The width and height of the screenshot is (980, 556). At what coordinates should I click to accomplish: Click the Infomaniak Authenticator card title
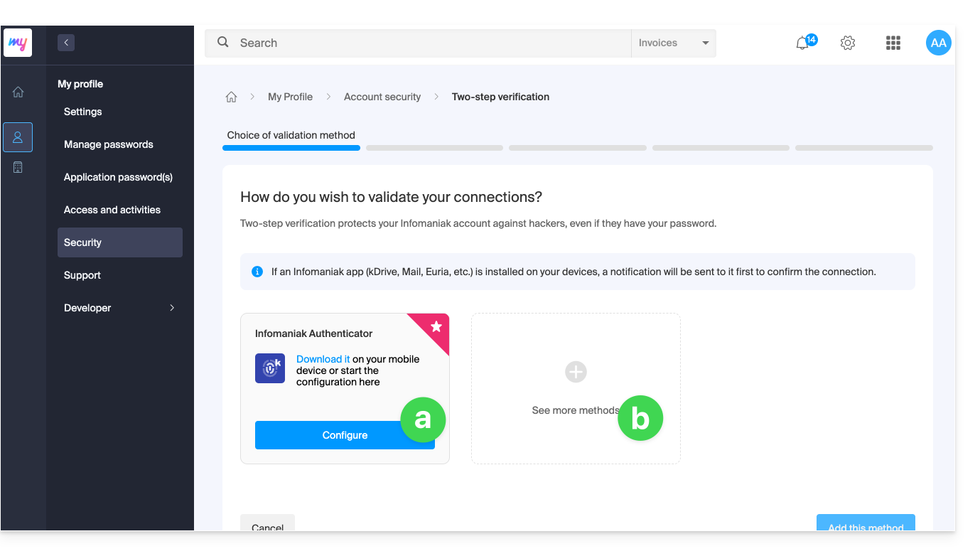click(313, 333)
